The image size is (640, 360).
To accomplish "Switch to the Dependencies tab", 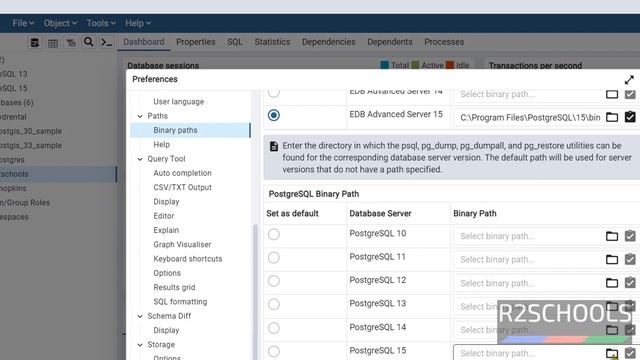I will click(x=329, y=42).
